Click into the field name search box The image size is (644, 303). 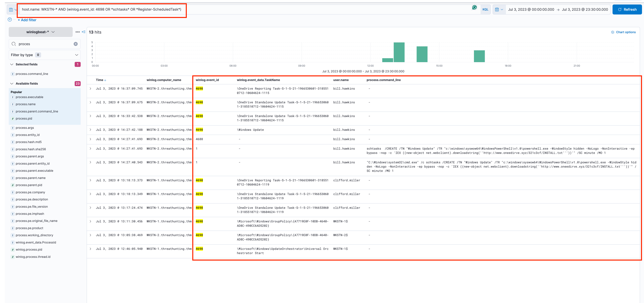[x=44, y=44]
